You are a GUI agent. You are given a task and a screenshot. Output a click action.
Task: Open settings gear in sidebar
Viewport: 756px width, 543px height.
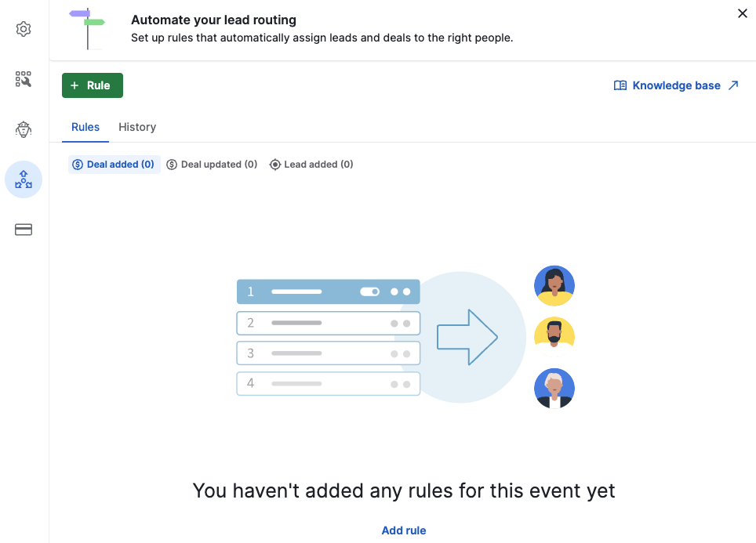click(x=24, y=29)
